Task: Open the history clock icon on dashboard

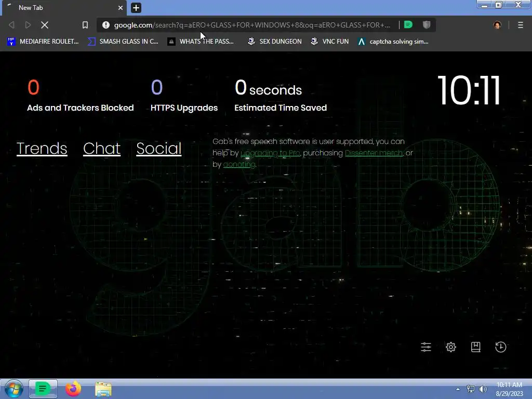Action: click(500, 347)
